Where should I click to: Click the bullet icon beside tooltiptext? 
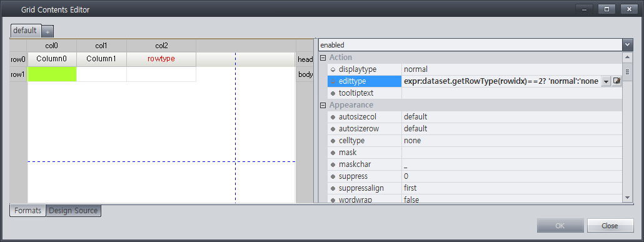click(x=333, y=93)
